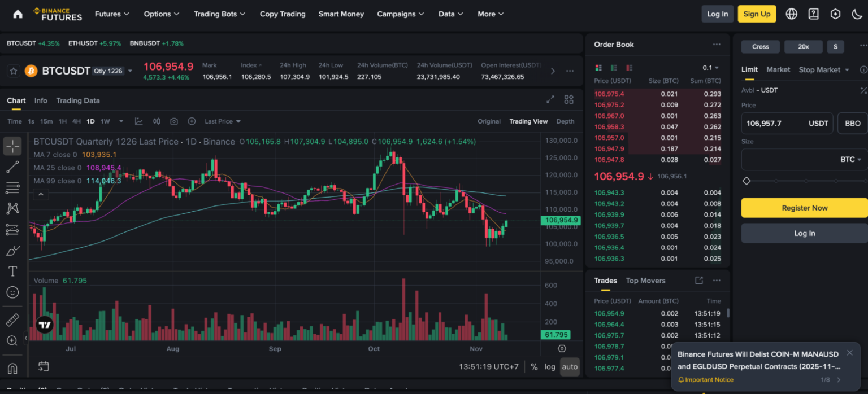Switch to the Trading Data tab

77,100
